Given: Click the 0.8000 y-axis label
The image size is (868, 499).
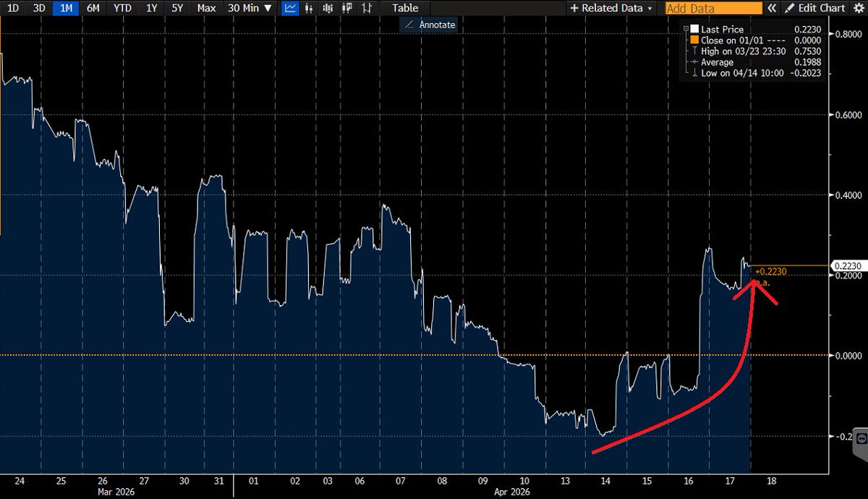Looking at the screenshot, I should (x=847, y=34).
